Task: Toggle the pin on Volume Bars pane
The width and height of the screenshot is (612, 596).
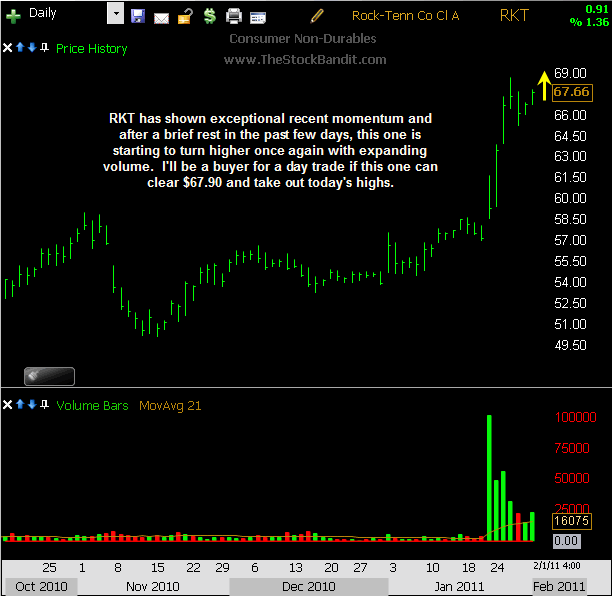Action: click(44, 405)
